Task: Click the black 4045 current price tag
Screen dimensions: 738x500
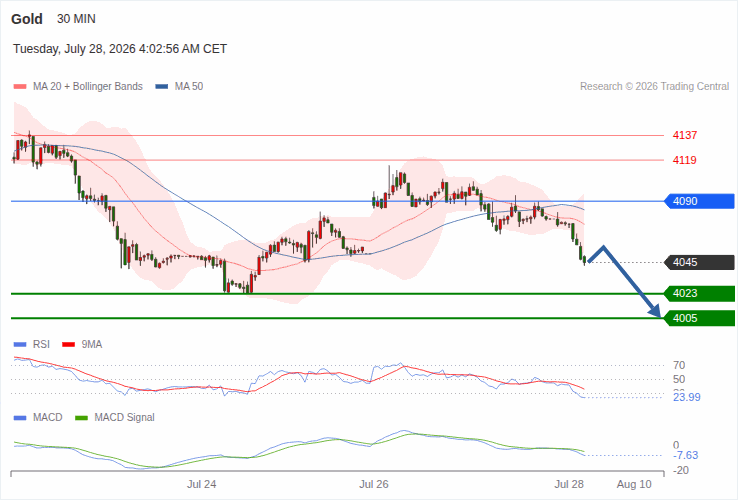Action: pyautogui.click(x=699, y=262)
